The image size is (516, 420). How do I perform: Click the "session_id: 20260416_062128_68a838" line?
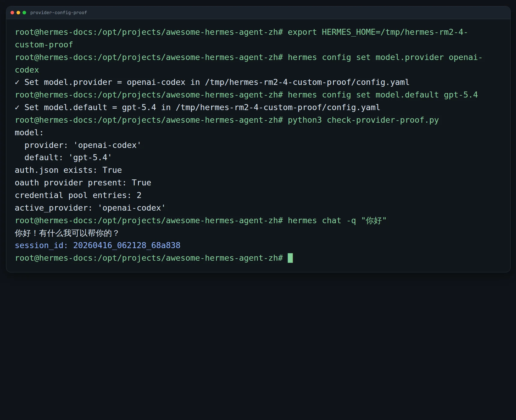(x=98, y=245)
